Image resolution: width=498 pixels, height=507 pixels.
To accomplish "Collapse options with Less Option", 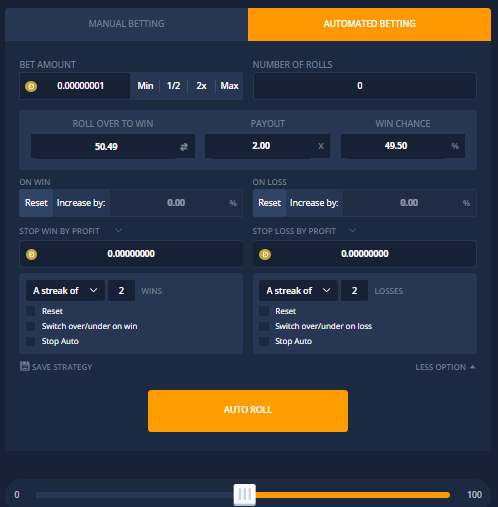I will (445, 367).
